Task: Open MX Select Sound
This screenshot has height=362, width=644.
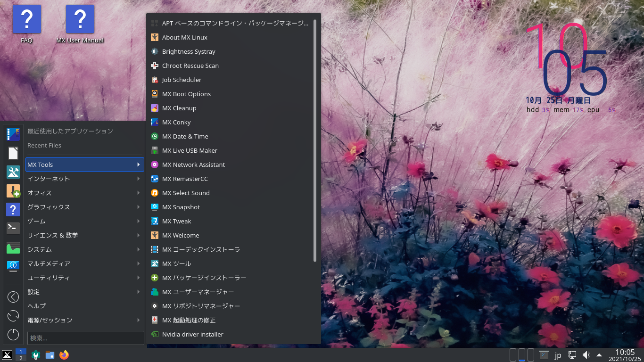Action: click(231, 193)
